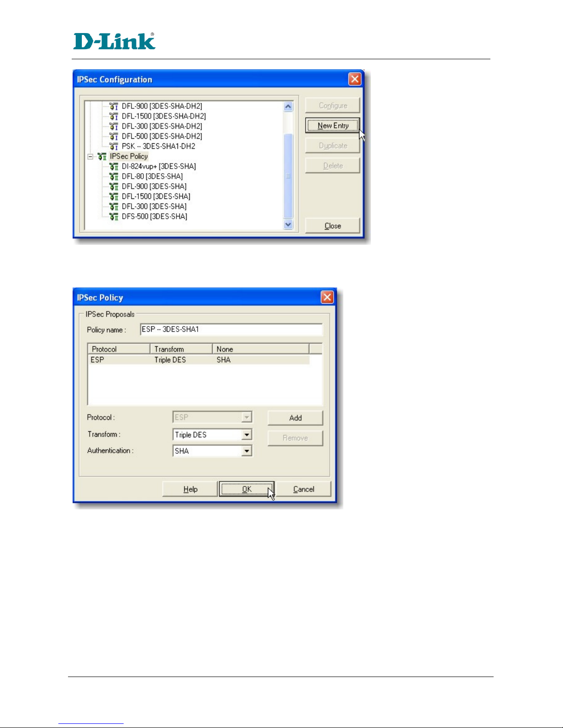The image size is (563, 728).
Task: Click the Policy name input field
Action: 231,329
